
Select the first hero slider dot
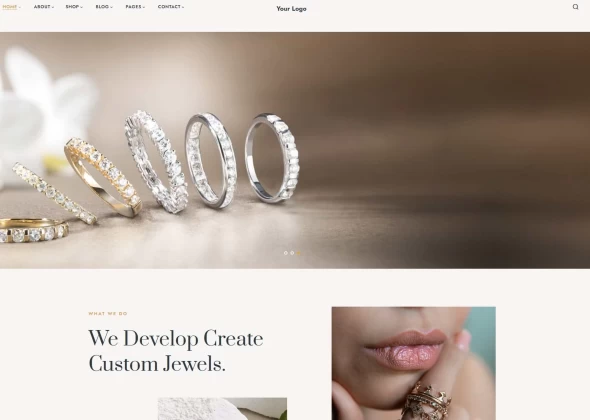(286, 253)
